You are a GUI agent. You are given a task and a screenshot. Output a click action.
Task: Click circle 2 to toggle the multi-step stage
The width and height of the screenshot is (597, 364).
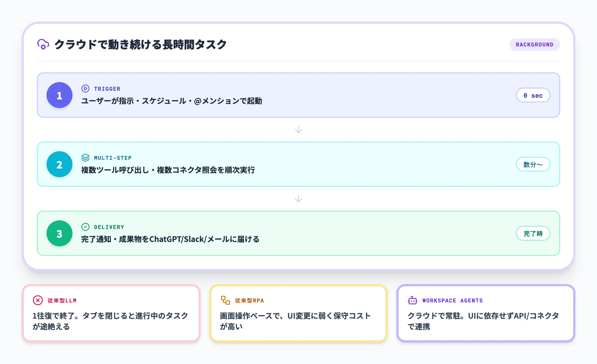(59, 164)
